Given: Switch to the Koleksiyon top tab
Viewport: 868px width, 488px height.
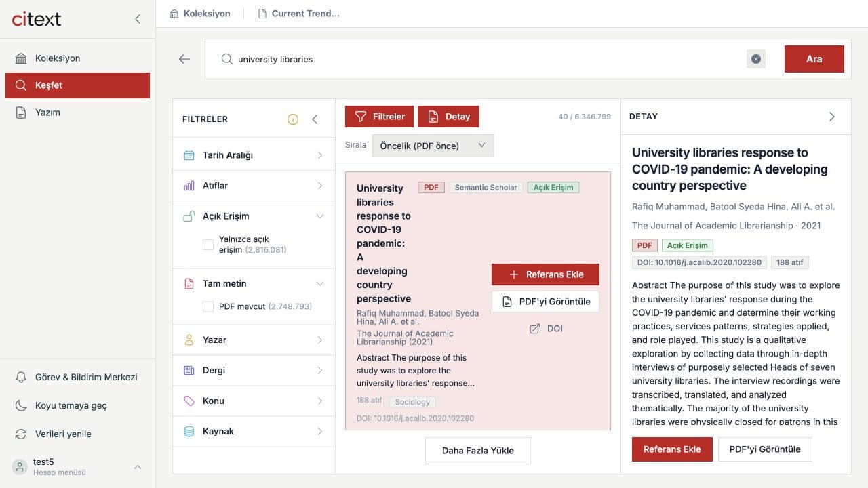Looking at the screenshot, I should pyautogui.click(x=200, y=14).
